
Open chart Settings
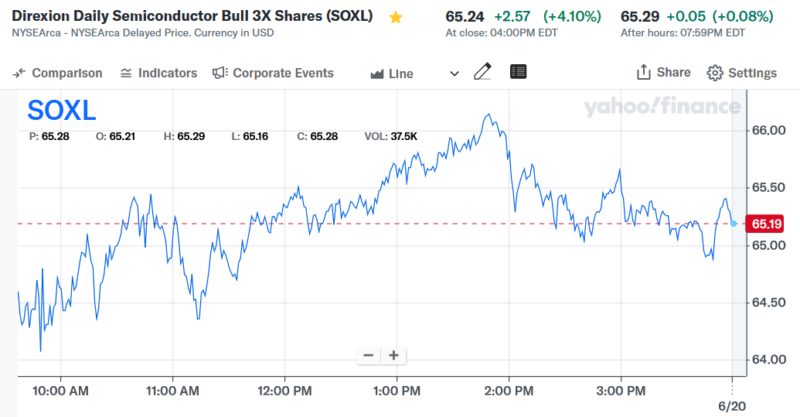point(741,73)
